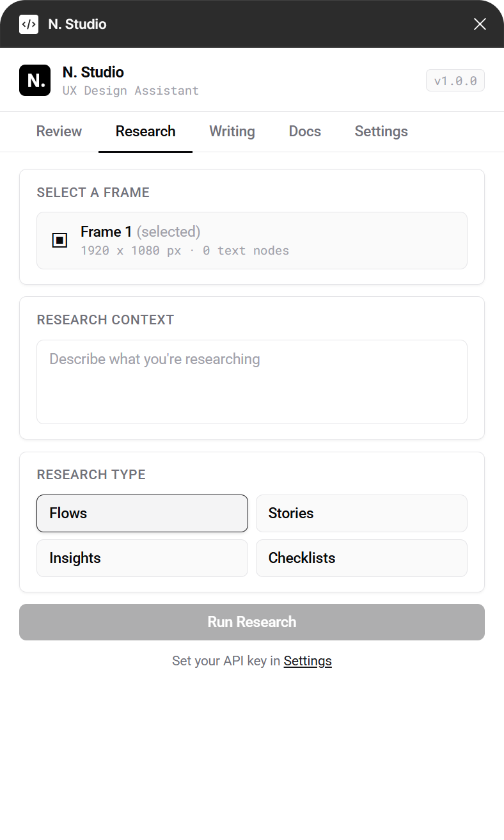Open the Settings tab
The width and height of the screenshot is (504, 840).
click(381, 131)
